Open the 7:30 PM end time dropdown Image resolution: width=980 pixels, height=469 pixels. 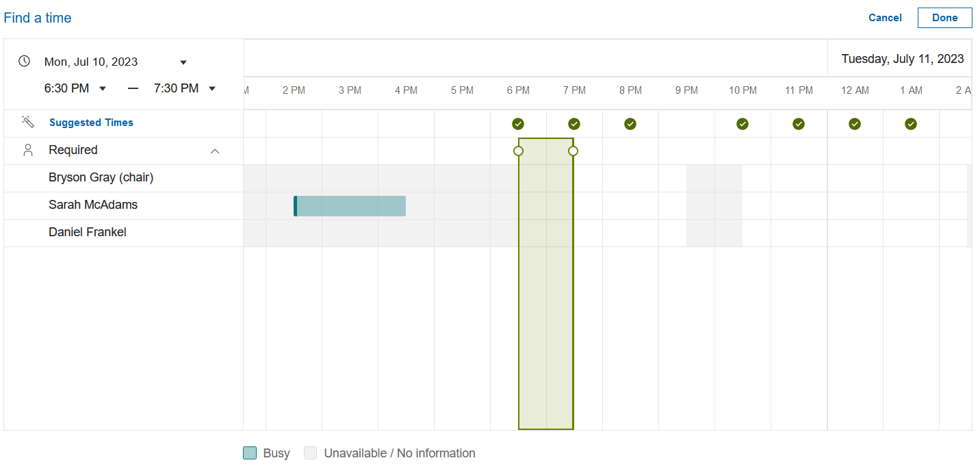pos(212,88)
